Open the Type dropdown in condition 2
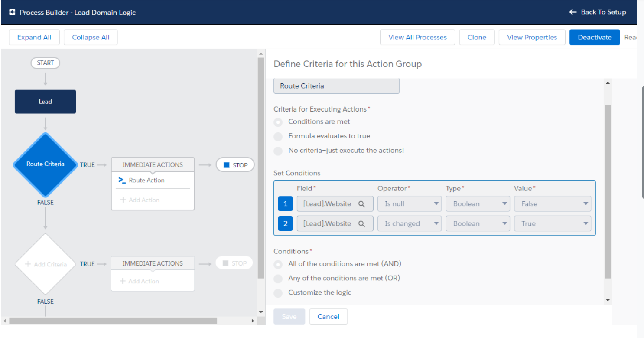 pyautogui.click(x=478, y=224)
